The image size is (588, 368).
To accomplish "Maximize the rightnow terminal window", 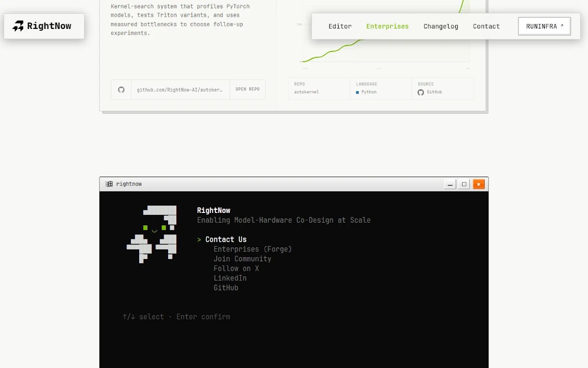I will (464, 184).
